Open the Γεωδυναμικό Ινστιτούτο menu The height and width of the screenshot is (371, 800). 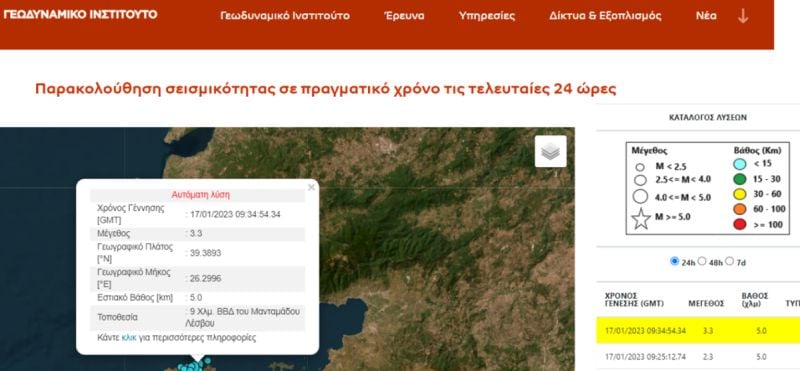click(x=285, y=16)
